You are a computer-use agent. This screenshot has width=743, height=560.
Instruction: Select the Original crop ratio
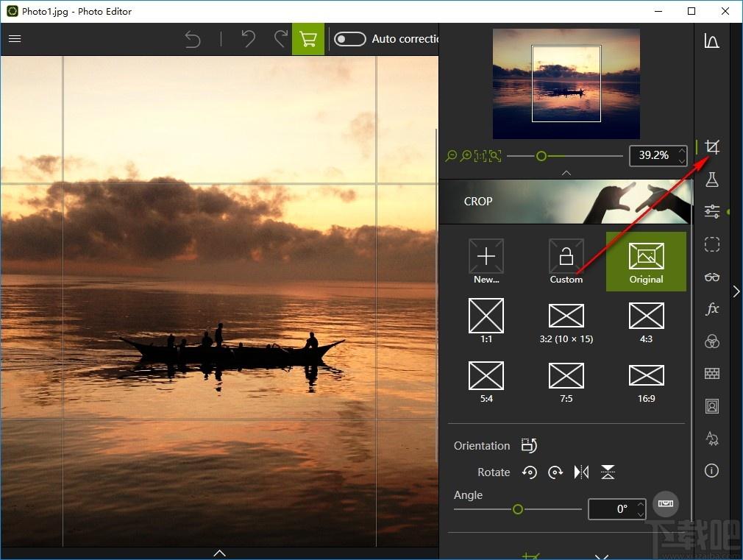pyautogui.click(x=647, y=261)
